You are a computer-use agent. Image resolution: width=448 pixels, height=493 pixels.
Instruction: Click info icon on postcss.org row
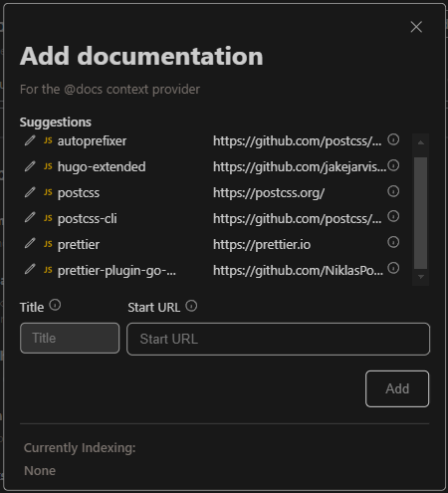point(393,191)
